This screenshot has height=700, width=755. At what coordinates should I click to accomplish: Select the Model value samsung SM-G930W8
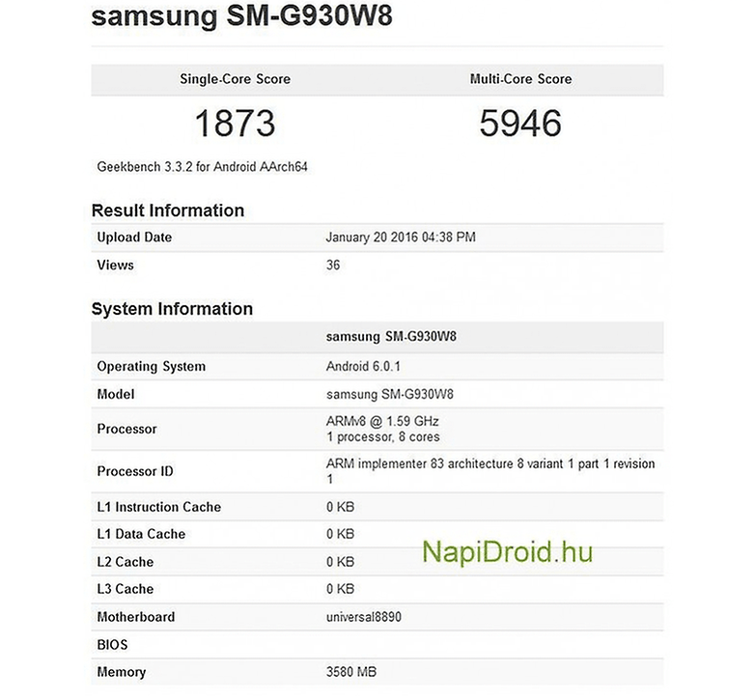(x=389, y=395)
